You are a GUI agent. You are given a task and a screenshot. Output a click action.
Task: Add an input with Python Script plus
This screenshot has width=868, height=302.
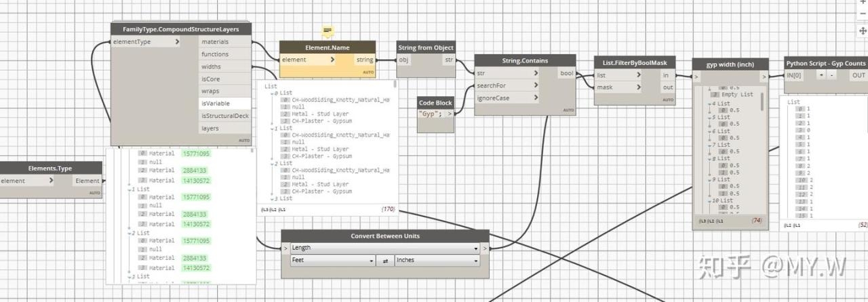822,75
